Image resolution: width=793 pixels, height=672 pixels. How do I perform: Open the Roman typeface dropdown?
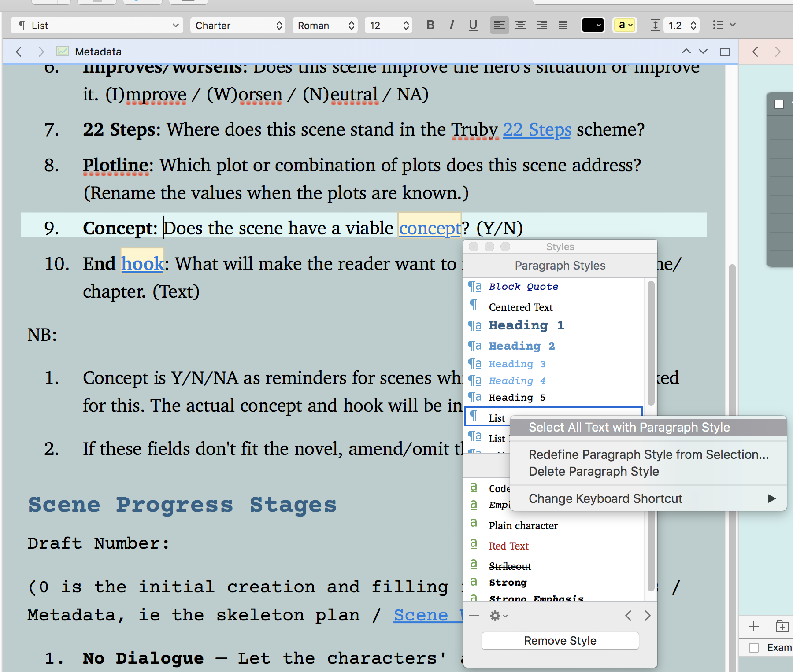pyautogui.click(x=325, y=25)
